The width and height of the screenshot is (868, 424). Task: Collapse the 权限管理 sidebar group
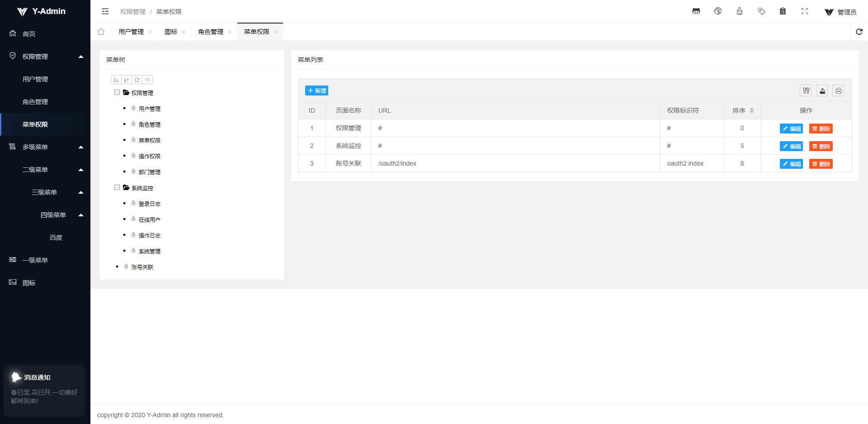point(81,57)
